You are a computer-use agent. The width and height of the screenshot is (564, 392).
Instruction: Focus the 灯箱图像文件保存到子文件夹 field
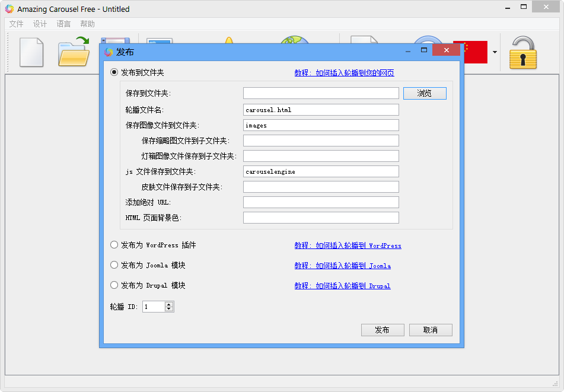(x=321, y=156)
